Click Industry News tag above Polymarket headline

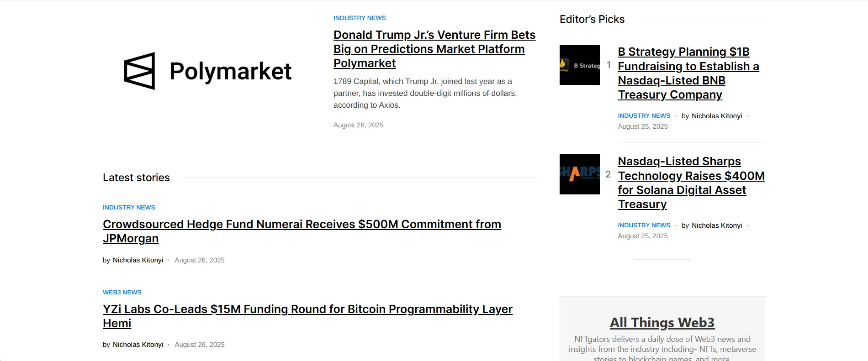click(360, 18)
